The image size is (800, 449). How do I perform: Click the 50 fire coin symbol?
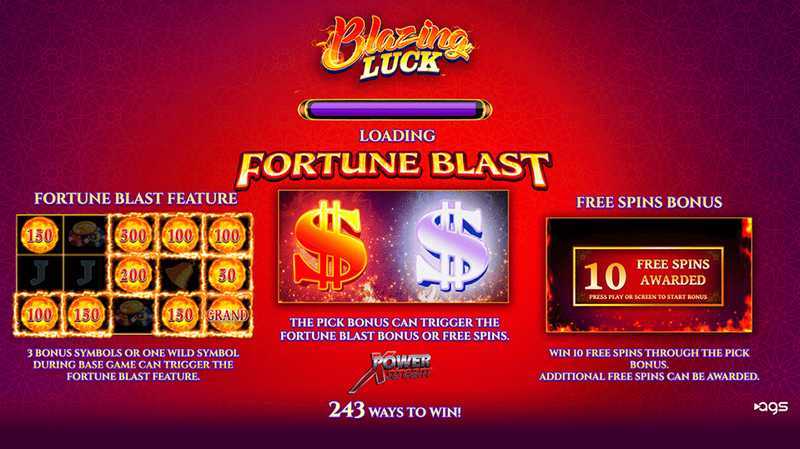pos(227,275)
